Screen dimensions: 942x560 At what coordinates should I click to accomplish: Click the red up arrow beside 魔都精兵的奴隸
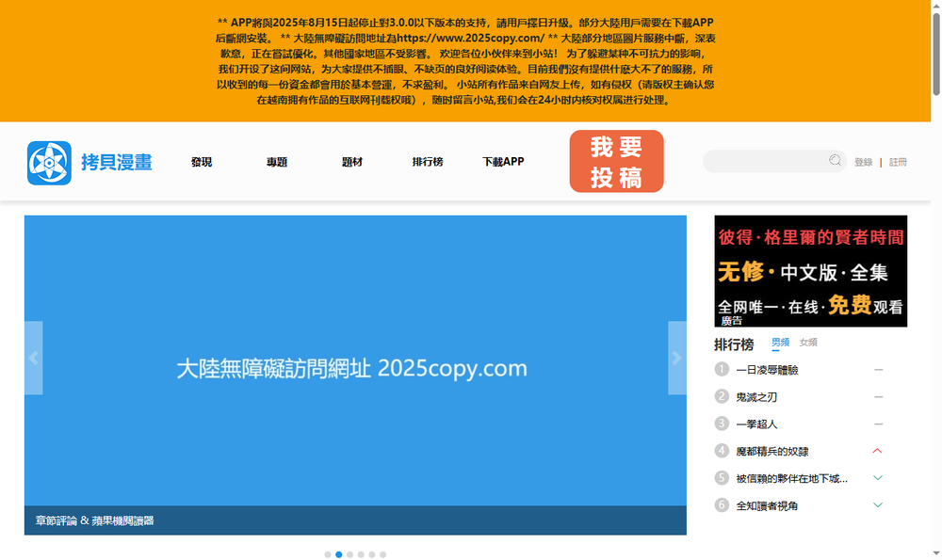[876, 451]
